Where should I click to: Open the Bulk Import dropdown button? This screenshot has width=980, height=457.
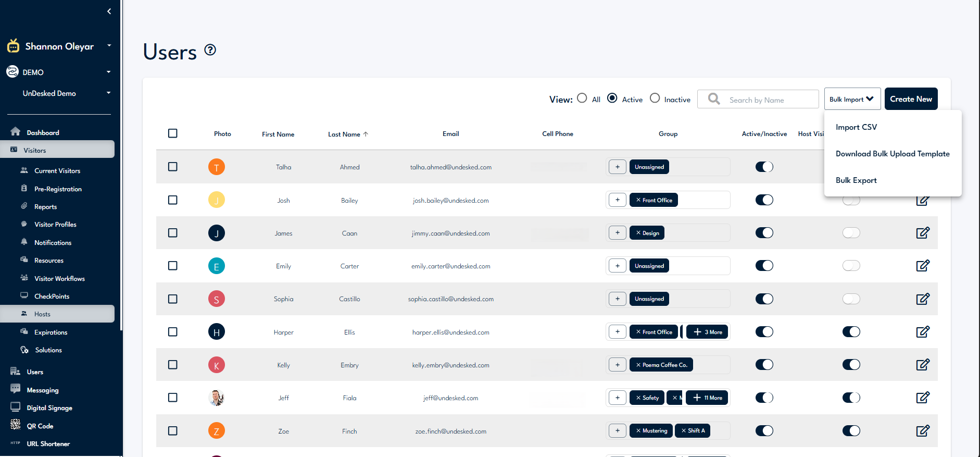click(x=852, y=99)
